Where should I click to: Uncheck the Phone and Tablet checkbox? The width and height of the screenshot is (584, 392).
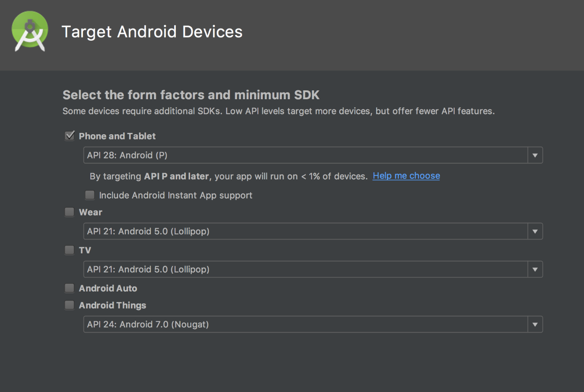click(70, 136)
